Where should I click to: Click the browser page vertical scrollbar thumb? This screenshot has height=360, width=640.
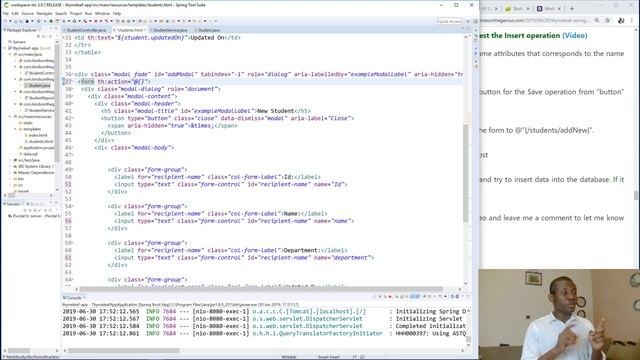(x=636, y=196)
